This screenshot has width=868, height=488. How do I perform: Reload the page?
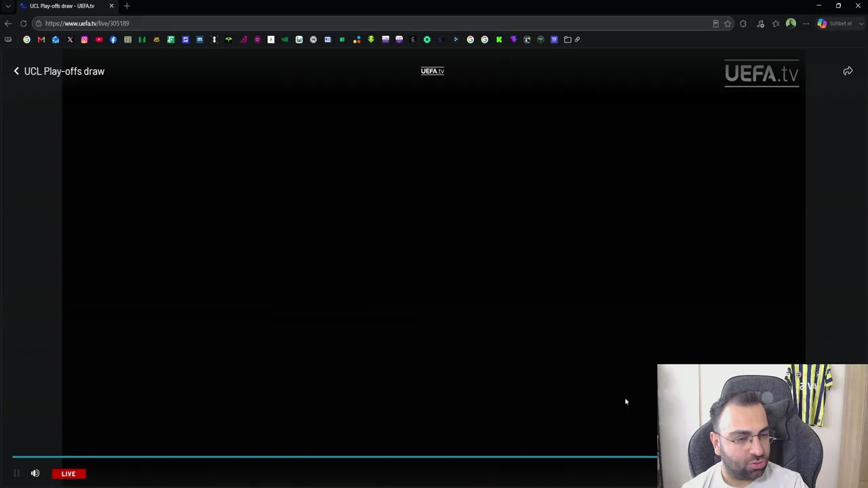[x=23, y=23]
